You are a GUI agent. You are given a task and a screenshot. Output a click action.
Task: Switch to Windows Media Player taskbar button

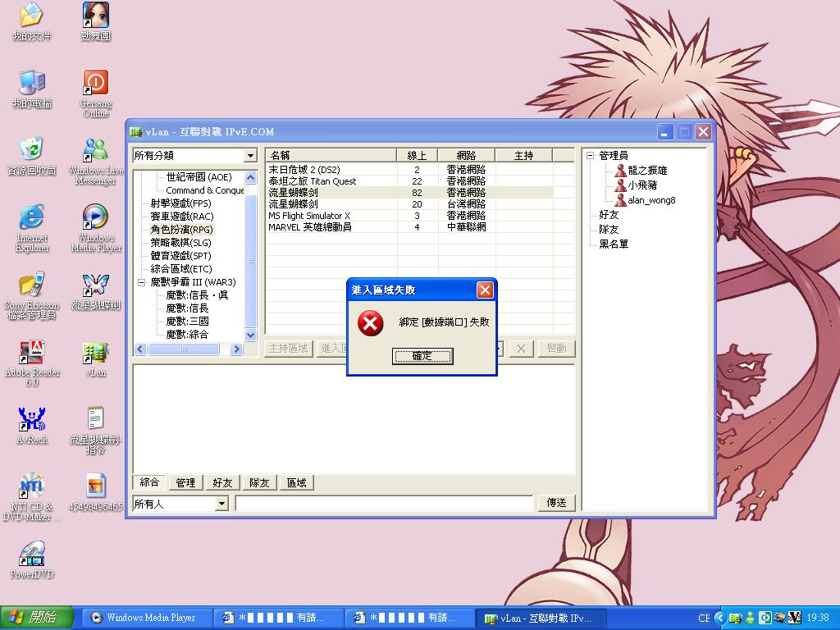[146, 618]
